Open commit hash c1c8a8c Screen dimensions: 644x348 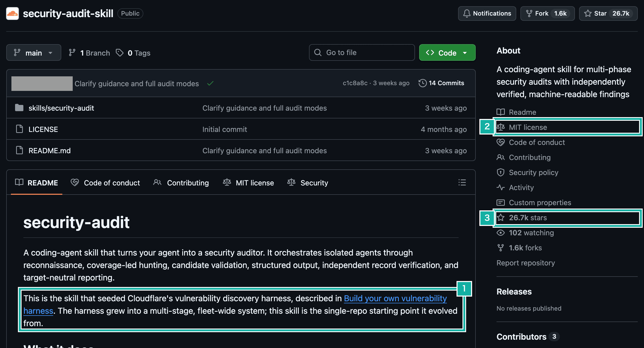pos(355,83)
